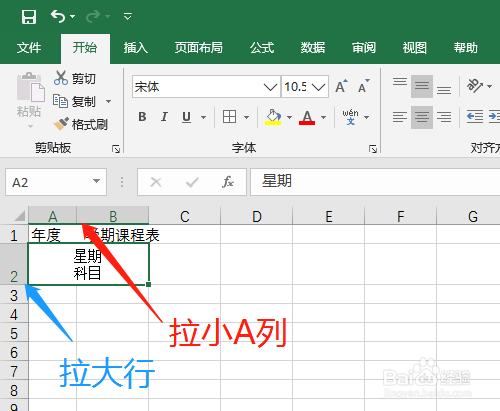Switch to the 视图 ribbon tab
This screenshot has width=500, height=411.
pos(414,48)
